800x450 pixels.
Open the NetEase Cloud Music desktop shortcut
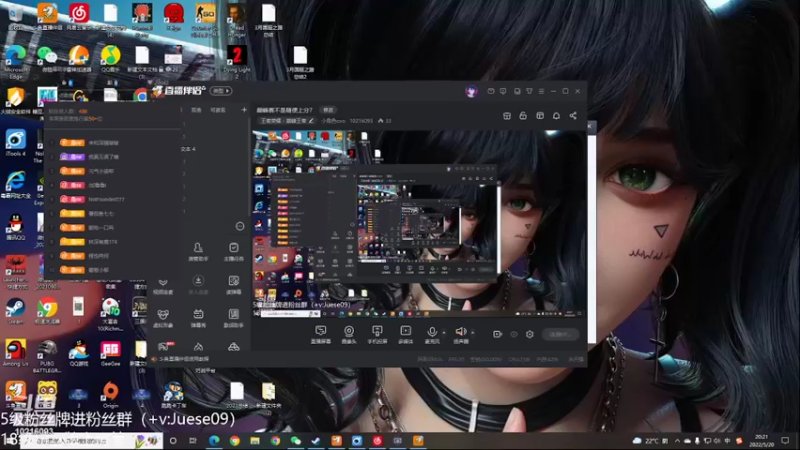click(79, 17)
